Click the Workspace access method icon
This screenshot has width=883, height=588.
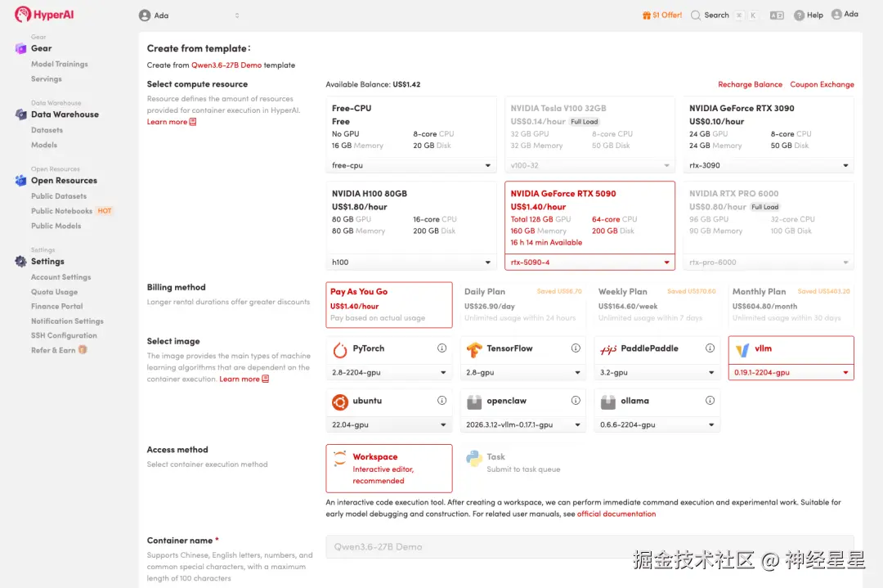click(340, 458)
